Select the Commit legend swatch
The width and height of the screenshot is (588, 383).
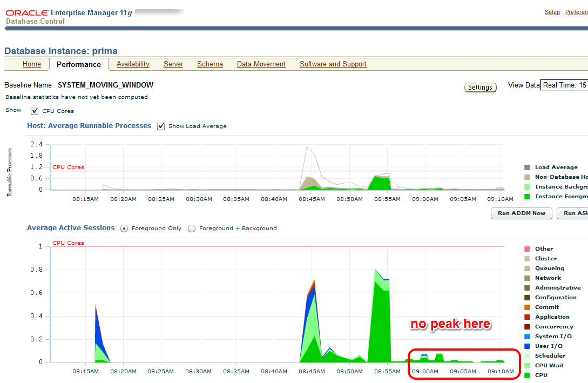point(527,307)
